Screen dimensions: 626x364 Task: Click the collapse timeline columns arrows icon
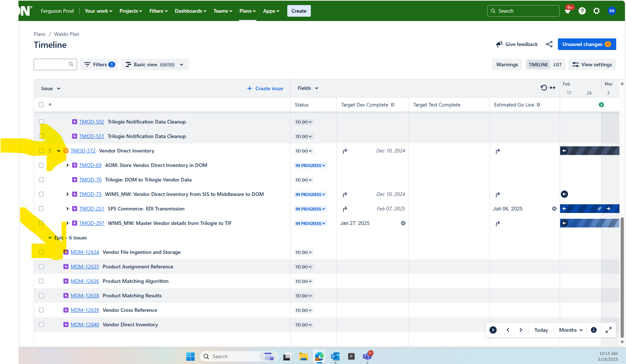click(x=552, y=88)
